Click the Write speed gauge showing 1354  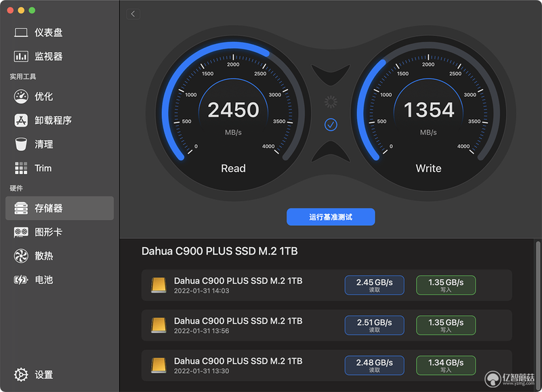point(429,113)
